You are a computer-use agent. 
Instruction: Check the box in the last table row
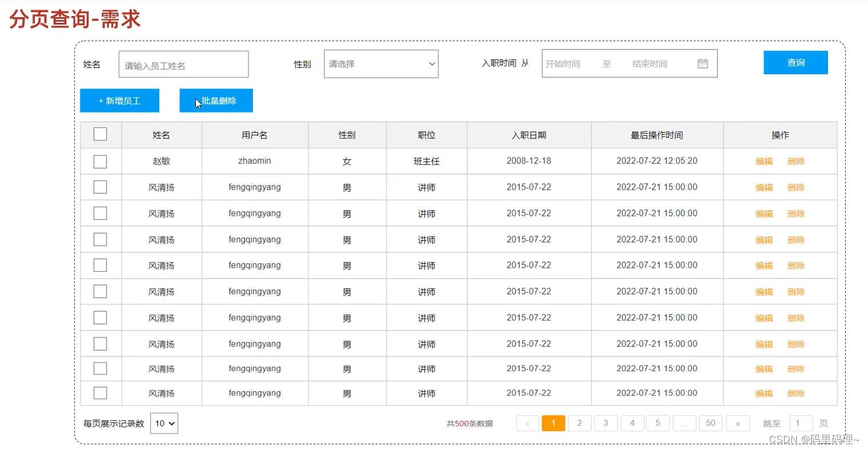tap(100, 393)
